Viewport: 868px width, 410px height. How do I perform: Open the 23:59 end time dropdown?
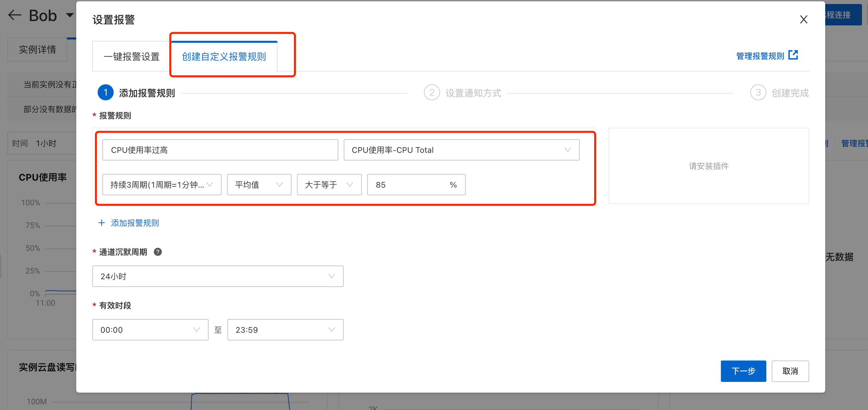[285, 330]
